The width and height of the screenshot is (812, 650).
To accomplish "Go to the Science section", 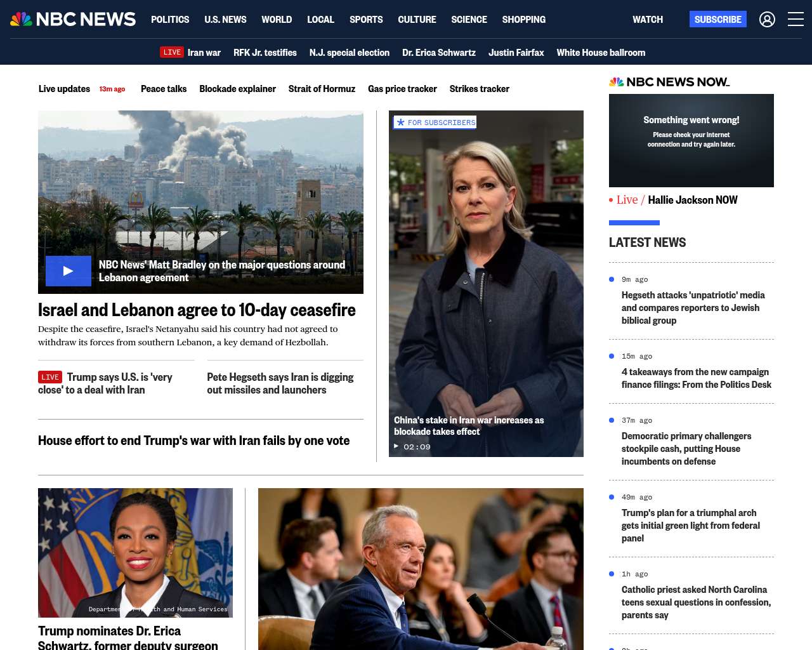I will pyautogui.click(x=469, y=20).
